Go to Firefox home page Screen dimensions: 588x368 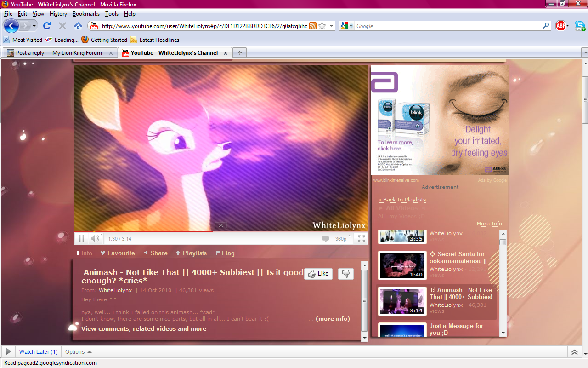coord(78,26)
